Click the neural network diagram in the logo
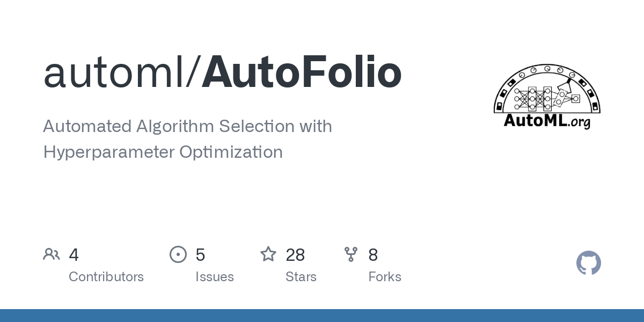The height and width of the screenshot is (322, 644). click(546, 97)
